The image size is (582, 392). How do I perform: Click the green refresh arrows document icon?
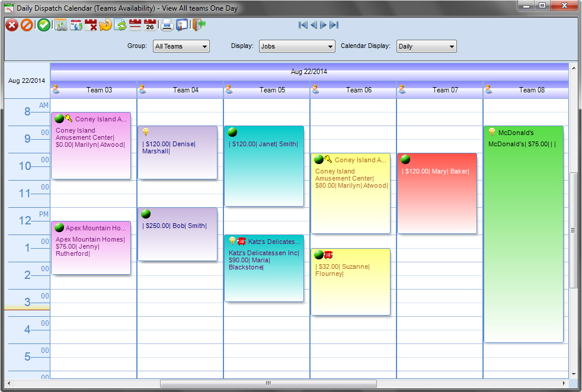tap(120, 25)
